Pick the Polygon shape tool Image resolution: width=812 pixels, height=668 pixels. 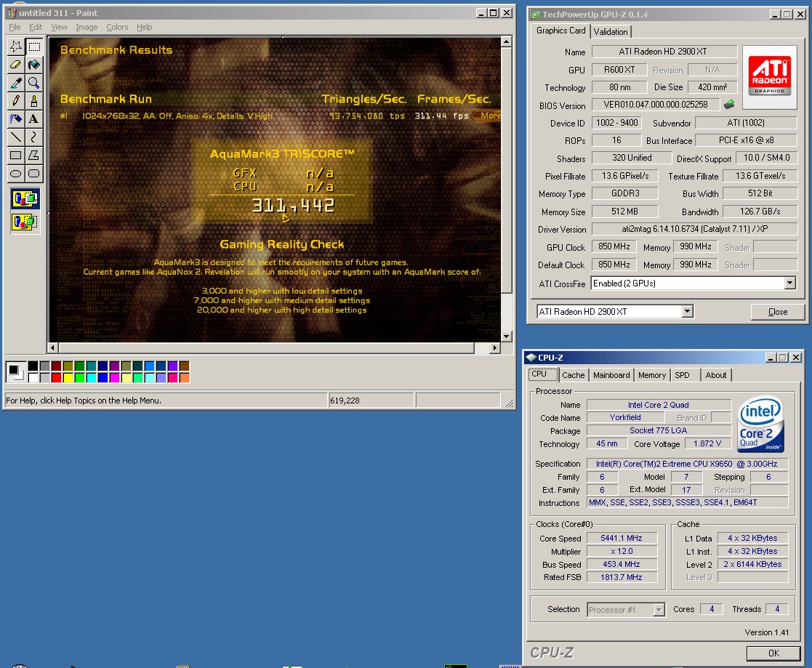point(34,156)
